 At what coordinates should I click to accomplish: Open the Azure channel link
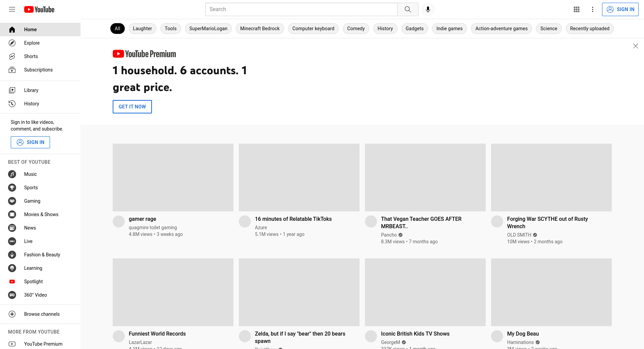pyautogui.click(x=261, y=228)
